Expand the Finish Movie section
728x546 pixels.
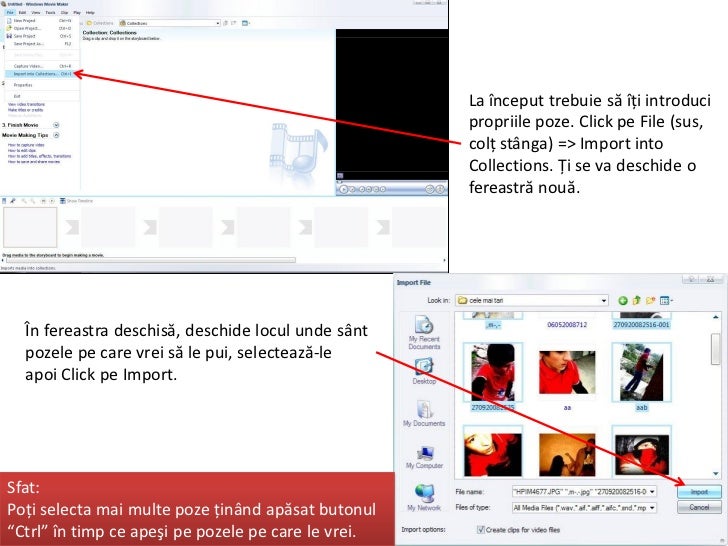point(56,125)
